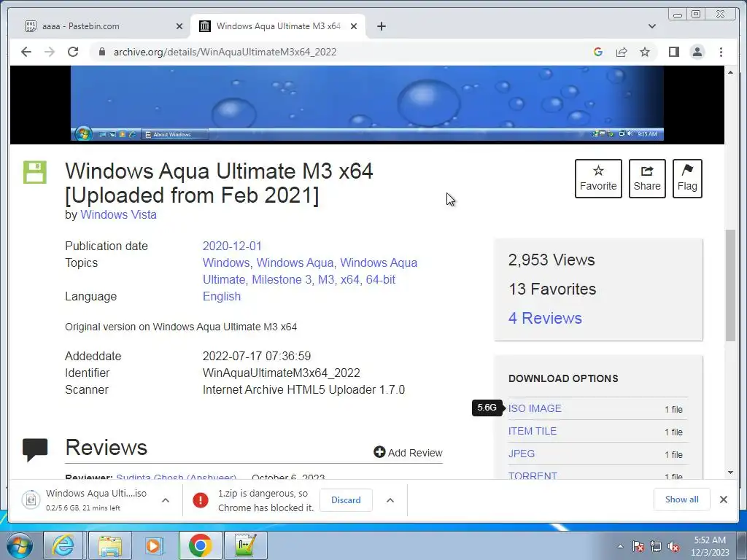Download the JPEG file
Image resolution: width=747 pixels, height=560 pixels.
coord(521,454)
